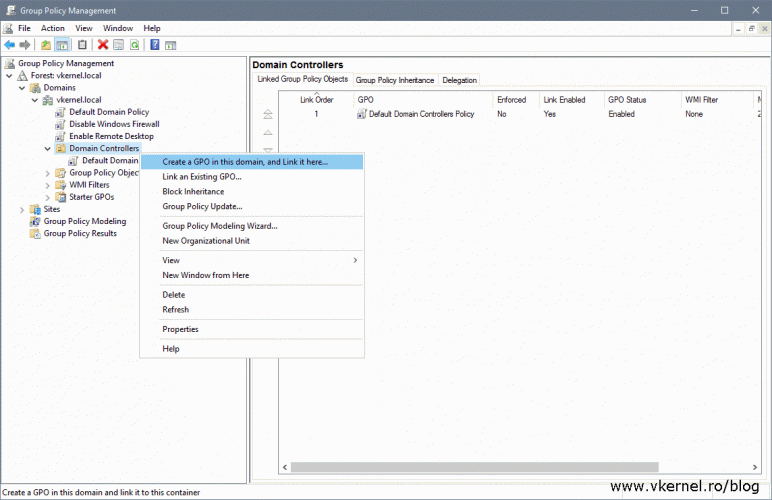The height and width of the screenshot is (500, 772).
Task: Open the File menu
Action: tap(24, 28)
